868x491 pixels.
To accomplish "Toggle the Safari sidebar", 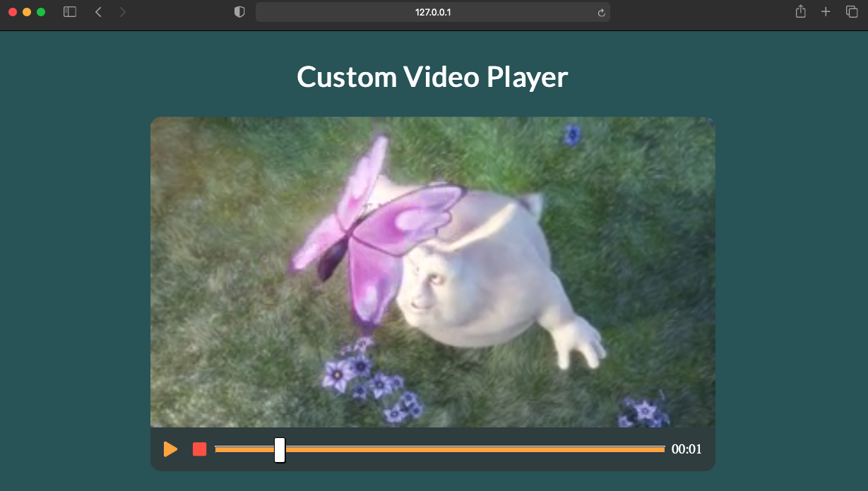I will 70,12.
